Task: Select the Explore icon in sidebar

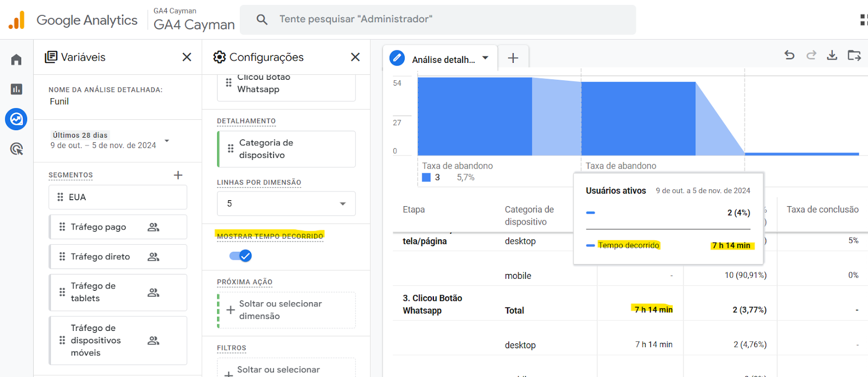Action: click(16, 119)
